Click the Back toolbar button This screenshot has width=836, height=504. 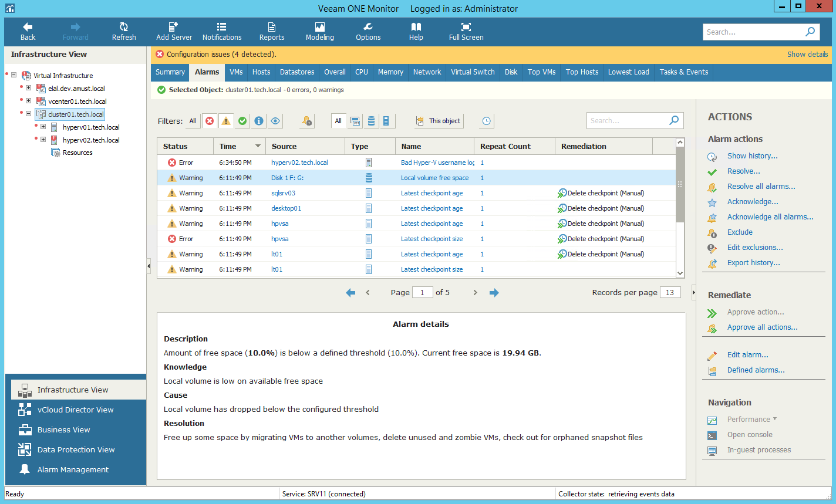[28, 32]
